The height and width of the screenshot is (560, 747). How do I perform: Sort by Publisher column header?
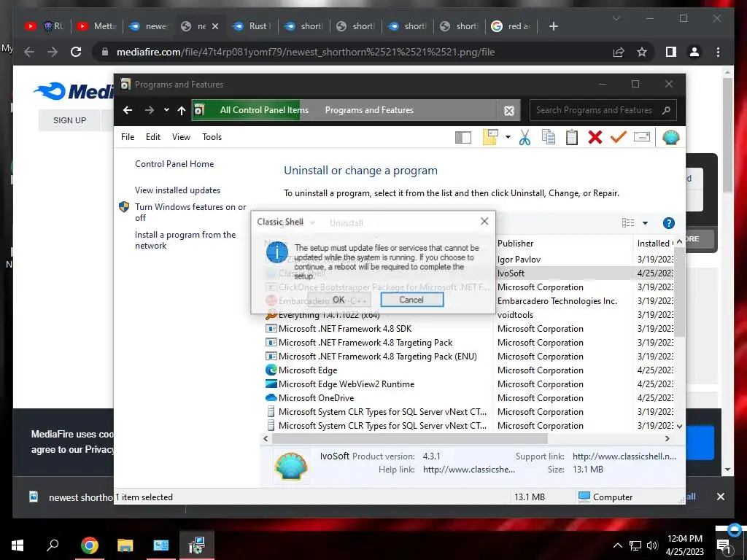click(516, 244)
